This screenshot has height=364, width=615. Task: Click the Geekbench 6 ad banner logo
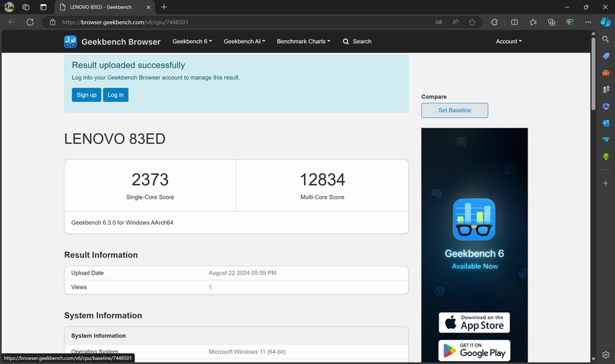pos(474,219)
